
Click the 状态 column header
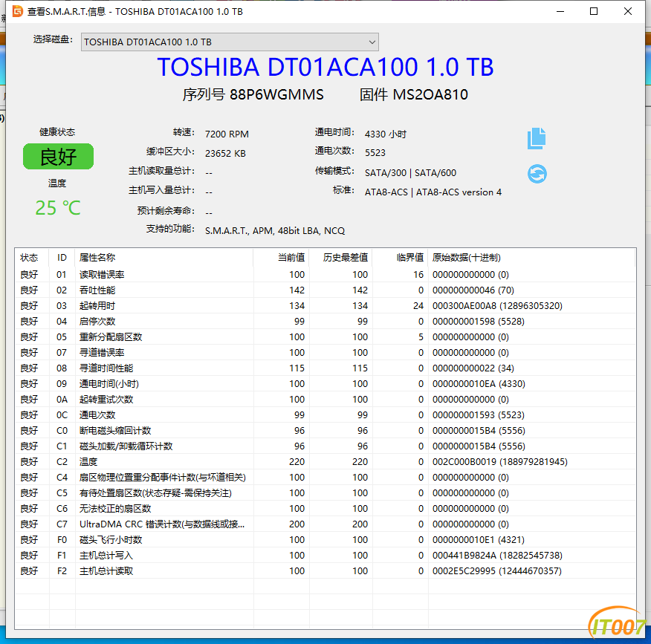[32, 257]
